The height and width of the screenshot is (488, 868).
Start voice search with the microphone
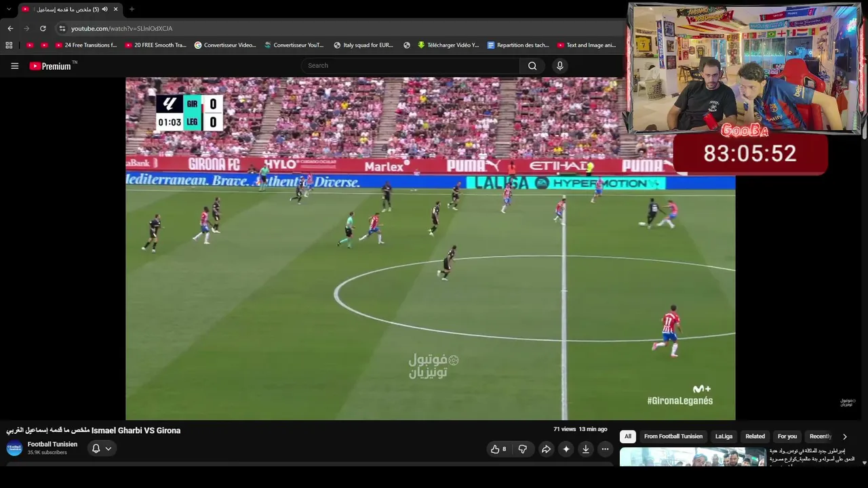pos(559,66)
